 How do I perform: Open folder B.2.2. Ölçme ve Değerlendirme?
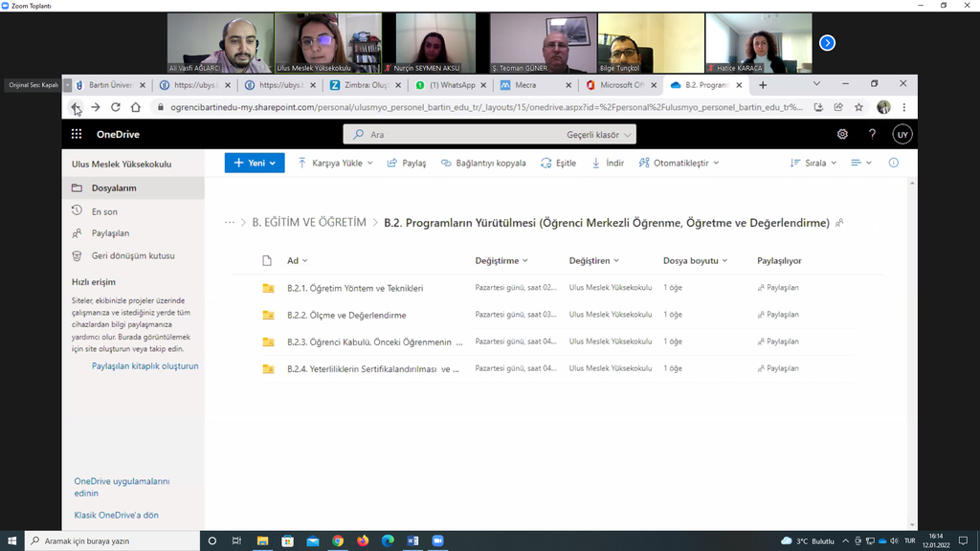tap(346, 315)
